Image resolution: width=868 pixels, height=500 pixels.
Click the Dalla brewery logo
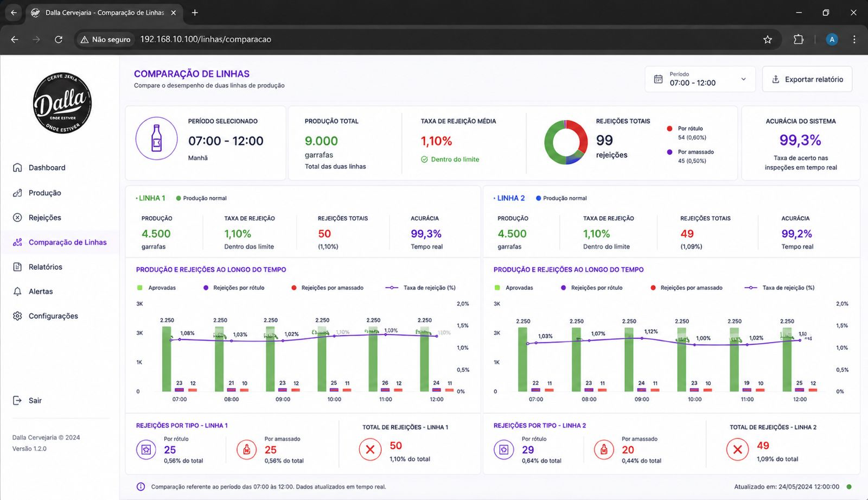coord(62,104)
